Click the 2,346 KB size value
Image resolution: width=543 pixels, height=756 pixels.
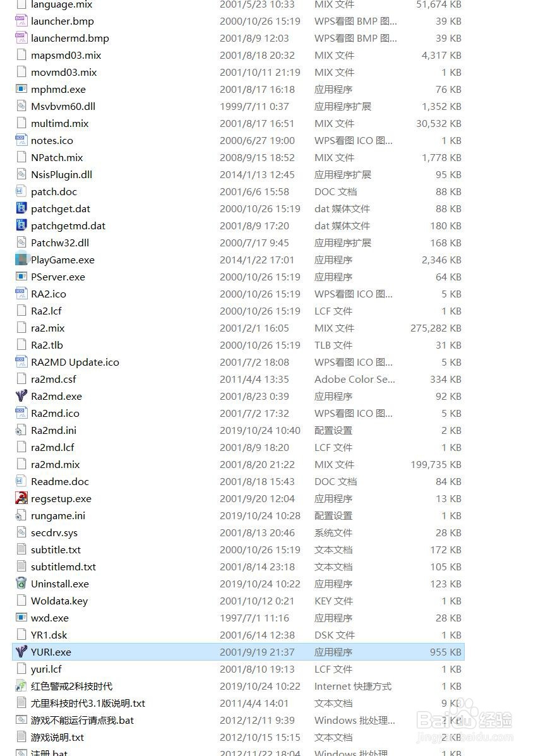tap(441, 260)
